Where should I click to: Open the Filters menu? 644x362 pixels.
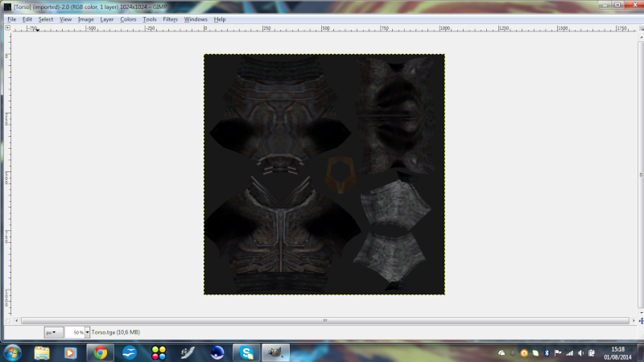click(170, 19)
